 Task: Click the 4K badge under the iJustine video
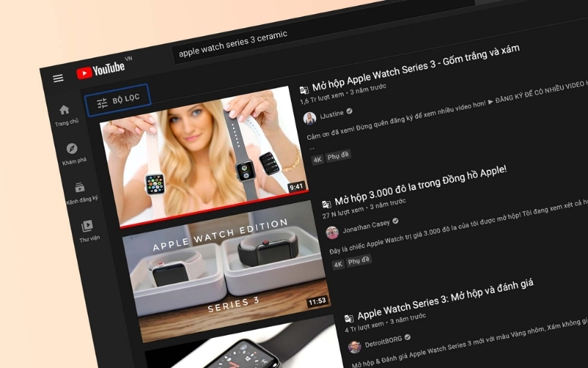(x=318, y=160)
